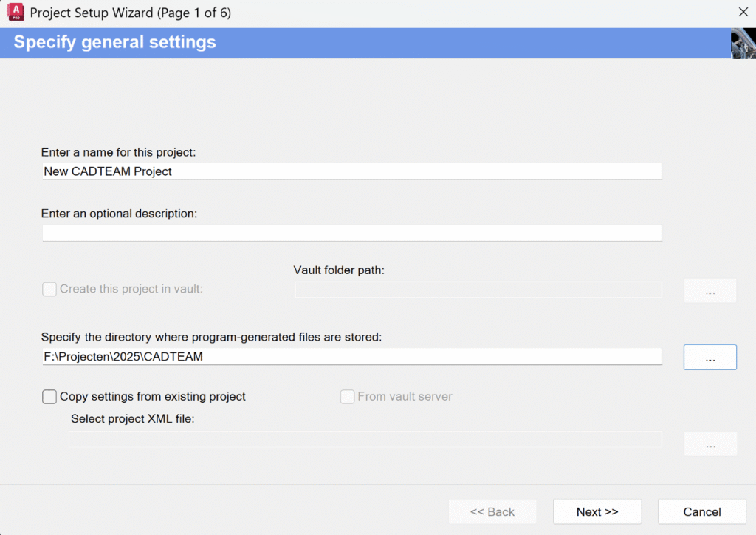Enable Copy settings from existing project checkbox
Screen dimensions: 756x535
pos(49,397)
